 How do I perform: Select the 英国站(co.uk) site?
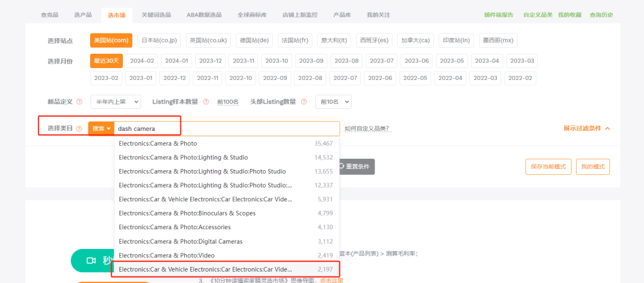(x=208, y=41)
